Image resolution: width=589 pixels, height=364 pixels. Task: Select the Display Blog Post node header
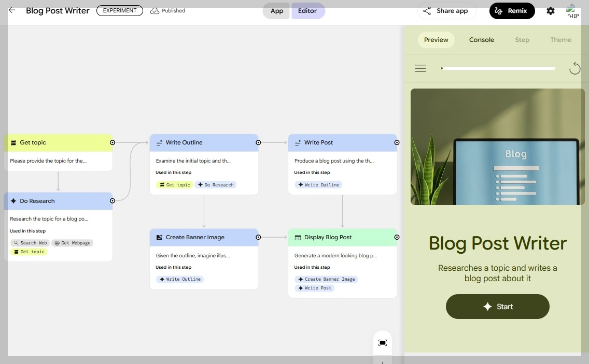pyautogui.click(x=343, y=237)
